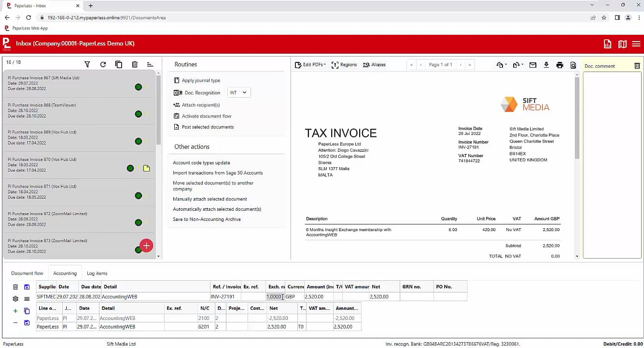Open the hamburger menu in red header

coord(636,44)
